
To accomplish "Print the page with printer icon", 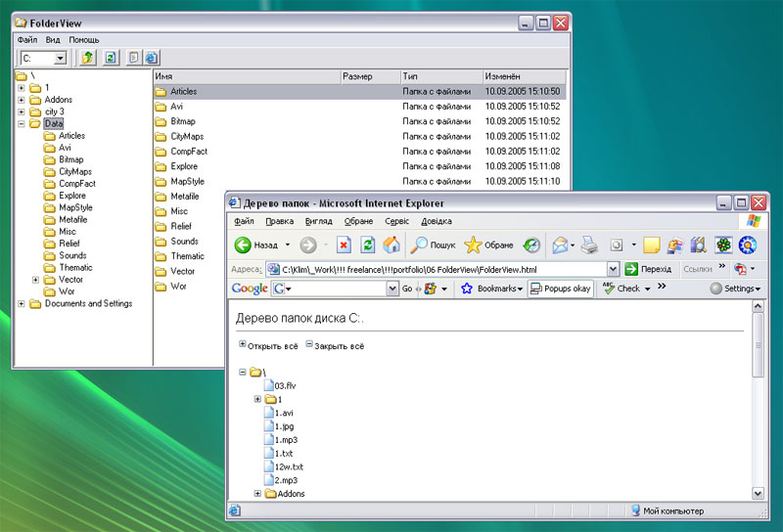I will pyautogui.click(x=589, y=245).
